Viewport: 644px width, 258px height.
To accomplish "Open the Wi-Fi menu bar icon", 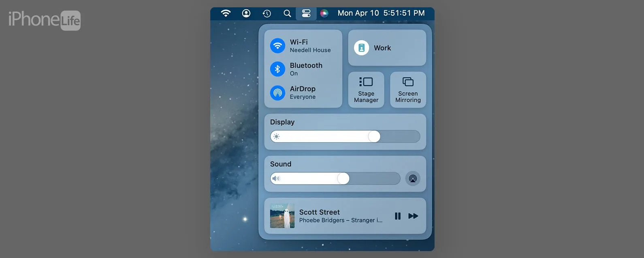I will (226, 13).
